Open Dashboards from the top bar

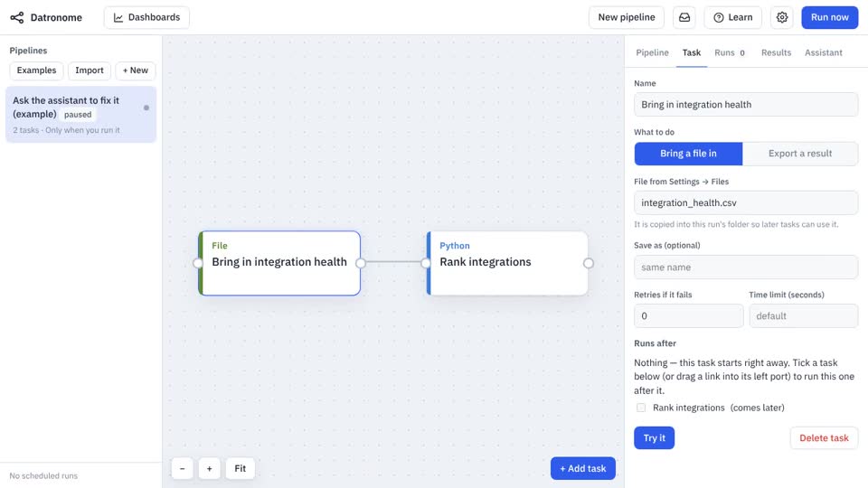146,17
